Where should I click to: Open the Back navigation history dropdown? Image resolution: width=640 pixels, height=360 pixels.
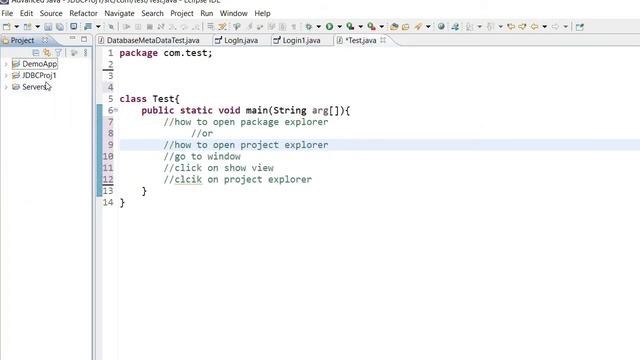click(544, 27)
